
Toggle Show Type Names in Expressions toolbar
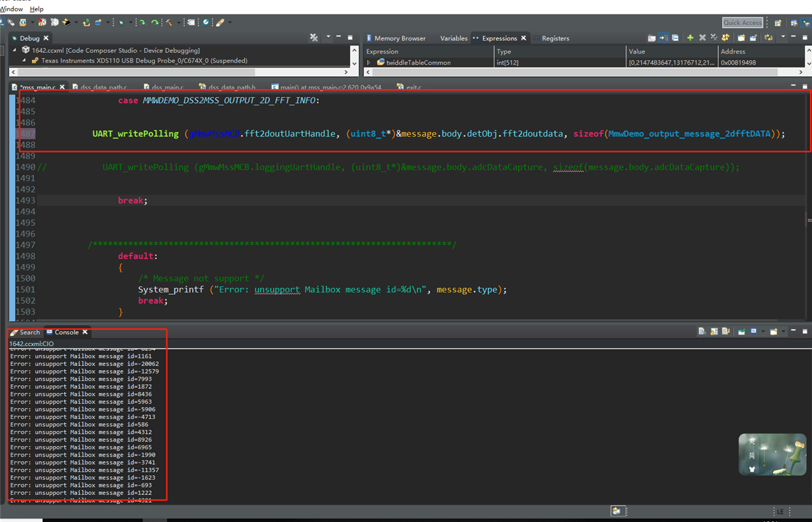point(652,38)
